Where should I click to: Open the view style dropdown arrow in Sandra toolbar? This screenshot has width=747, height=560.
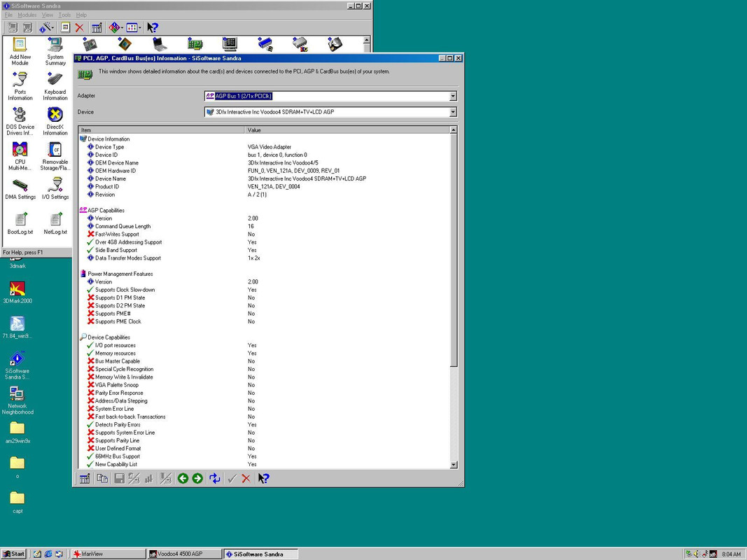tap(139, 28)
